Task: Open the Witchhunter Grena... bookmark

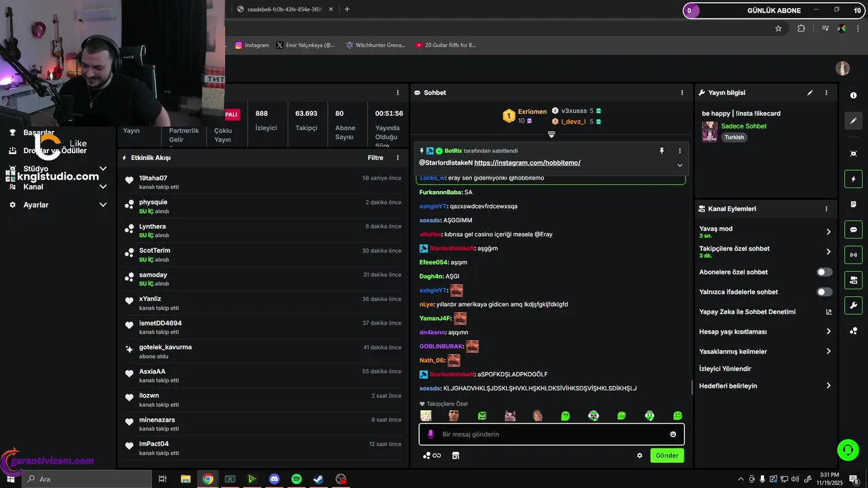Action: click(x=376, y=45)
